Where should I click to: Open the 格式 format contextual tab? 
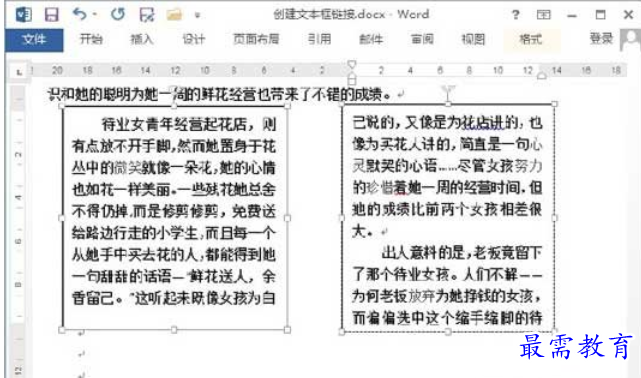(531, 39)
